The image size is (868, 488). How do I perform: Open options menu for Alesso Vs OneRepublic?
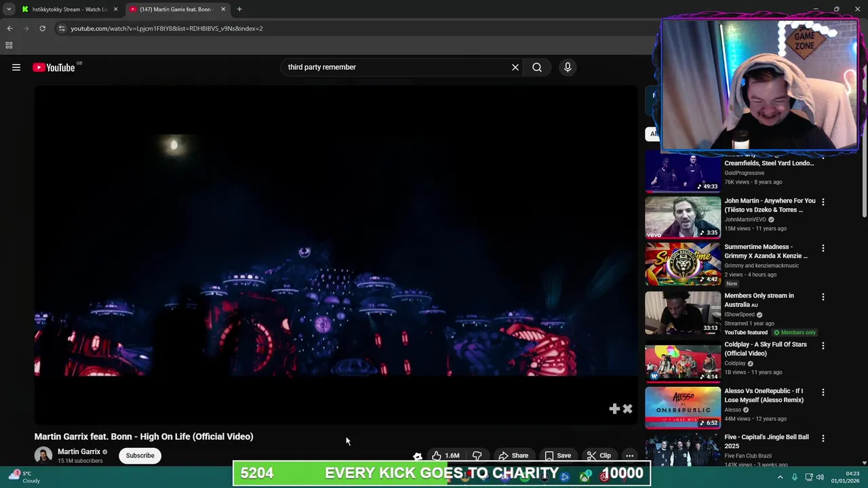click(x=823, y=392)
